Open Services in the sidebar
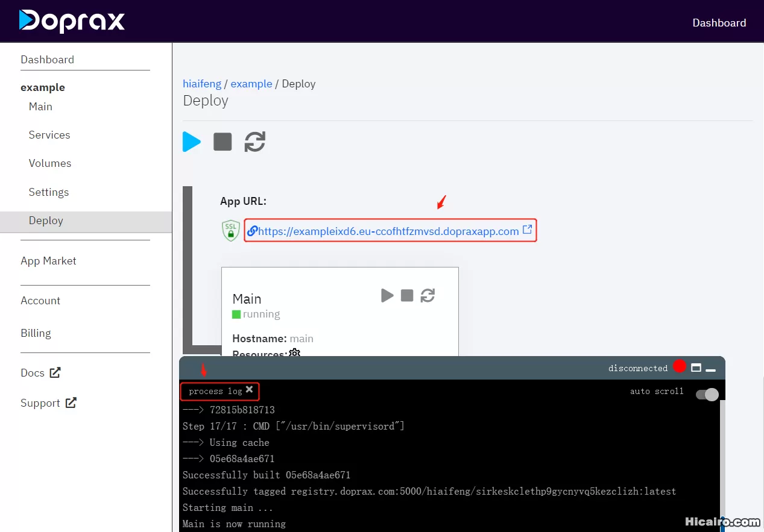This screenshot has width=764, height=532. point(49,135)
